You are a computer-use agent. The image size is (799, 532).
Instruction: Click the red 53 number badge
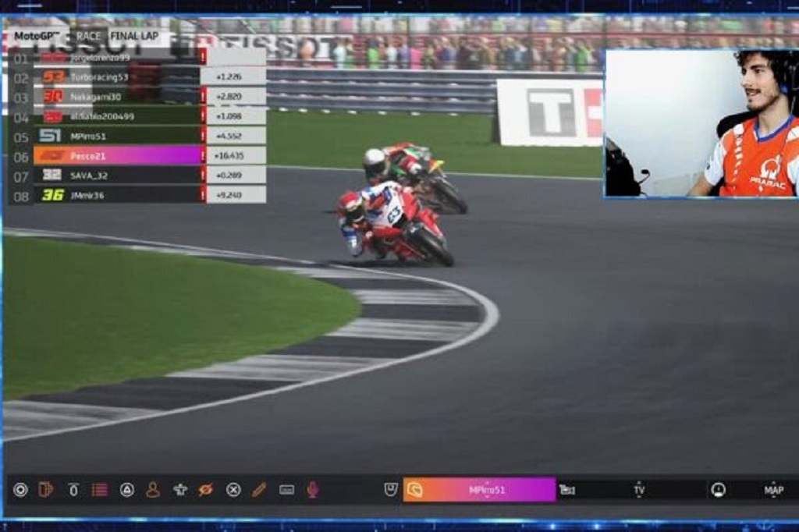click(x=53, y=77)
